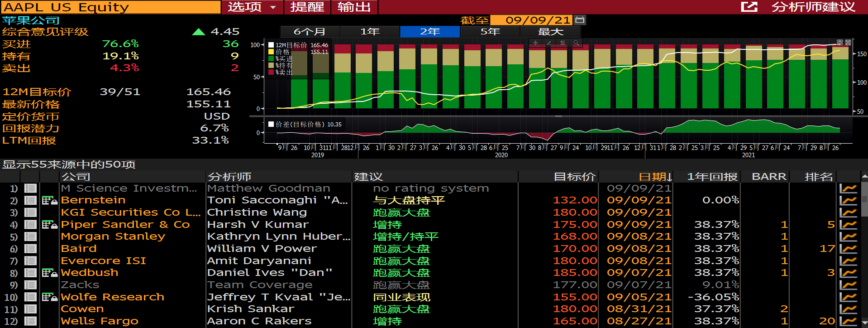868x328 pixels.
Task: Open the Morgan Stanley company link
Action: coord(113,236)
